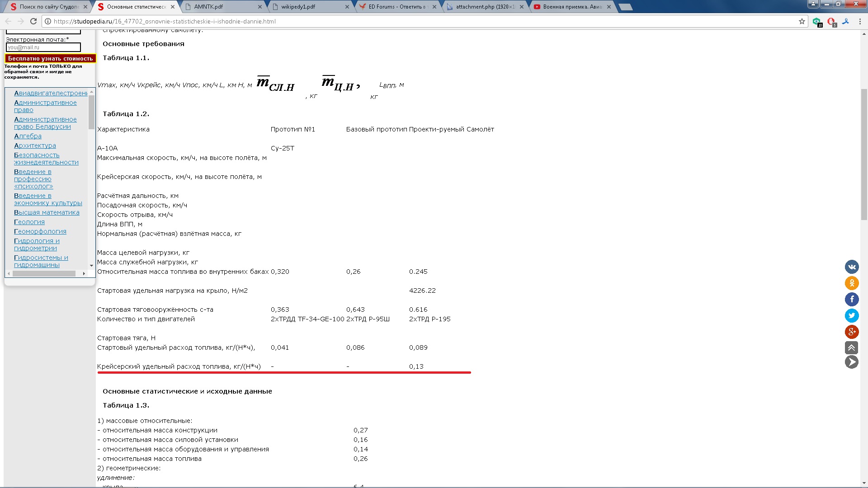Screen dimensions: 868x488
Task: Click the Таблица 1.3. heading
Action: point(126,405)
